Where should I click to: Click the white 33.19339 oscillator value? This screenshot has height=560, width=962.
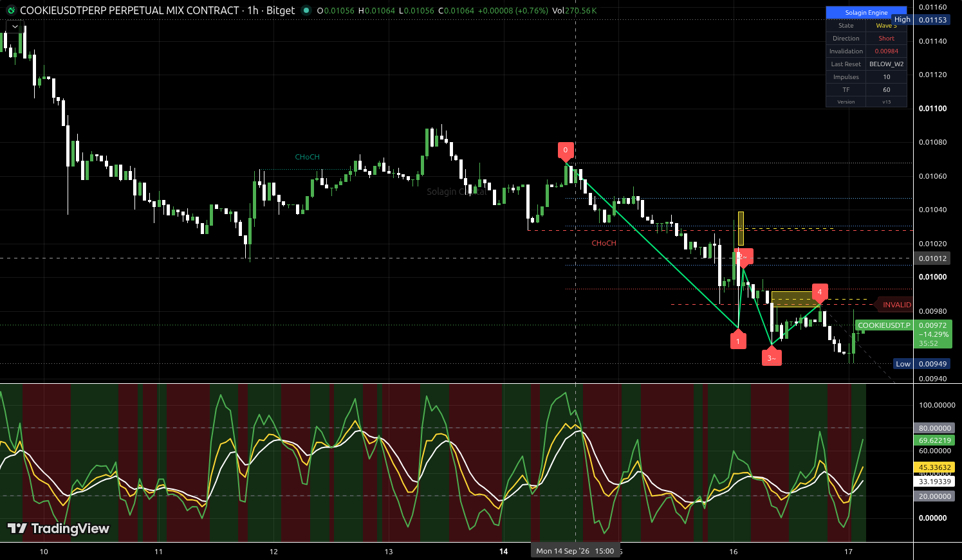click(x=934, y=482)
